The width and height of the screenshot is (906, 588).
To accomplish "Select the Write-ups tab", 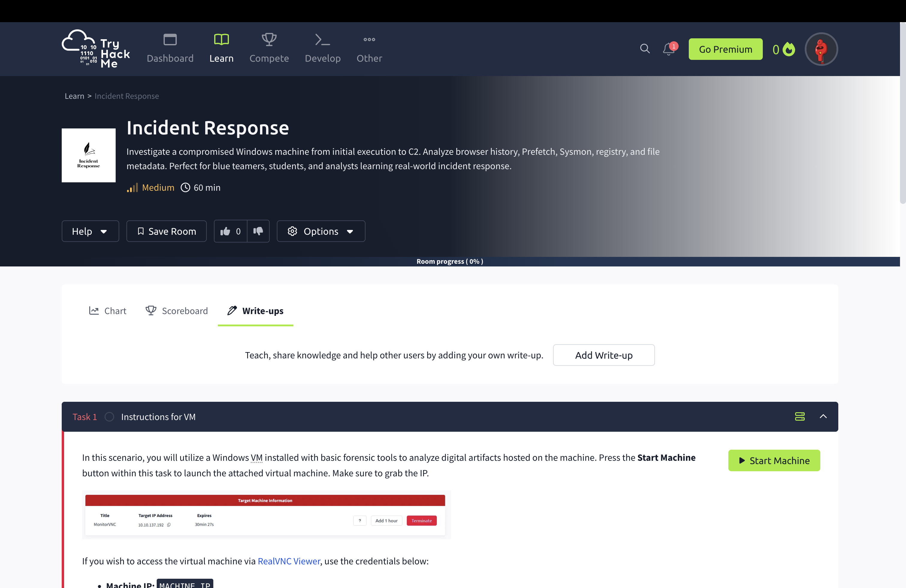I will coord(255,311).
